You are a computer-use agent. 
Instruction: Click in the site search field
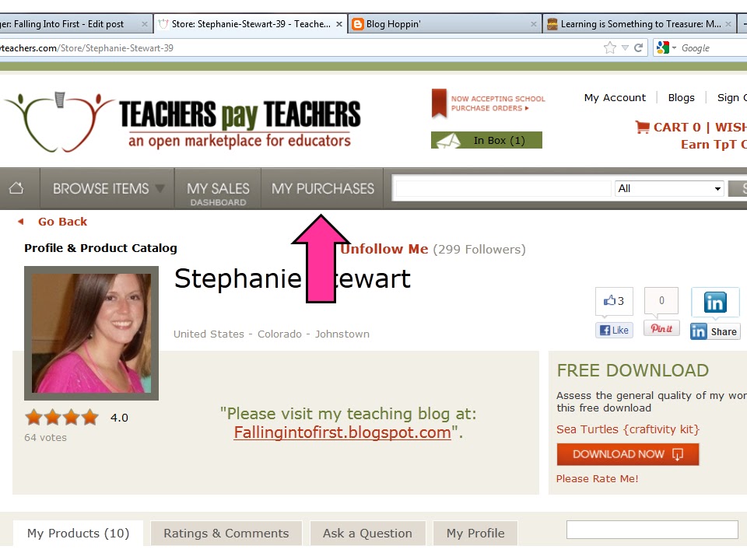coord(503,188)
